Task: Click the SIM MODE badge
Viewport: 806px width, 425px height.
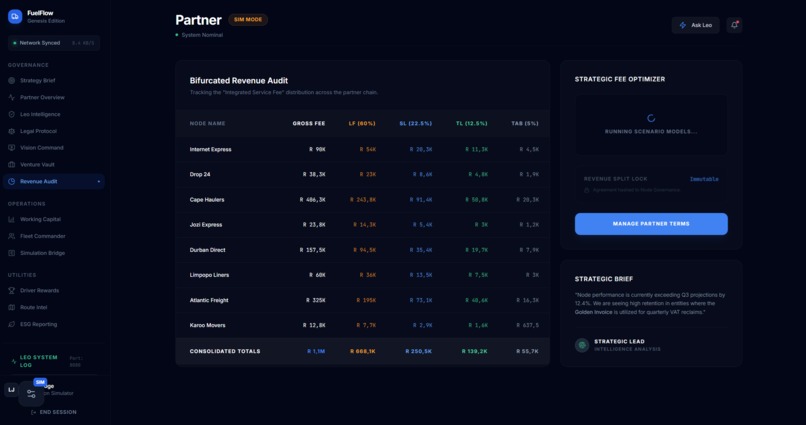Action: click(248, 20)
